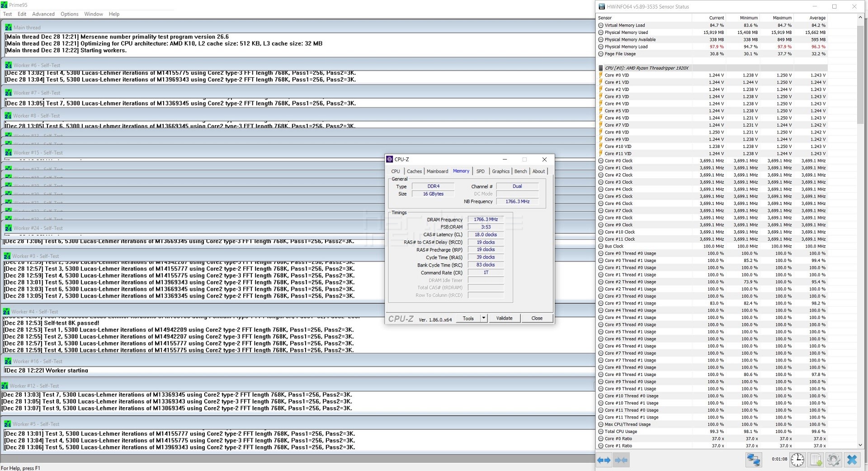Screen dimensions: 868x471
Task: Click the HWiNFO64 title bar app icon
Action: [602, 7]
